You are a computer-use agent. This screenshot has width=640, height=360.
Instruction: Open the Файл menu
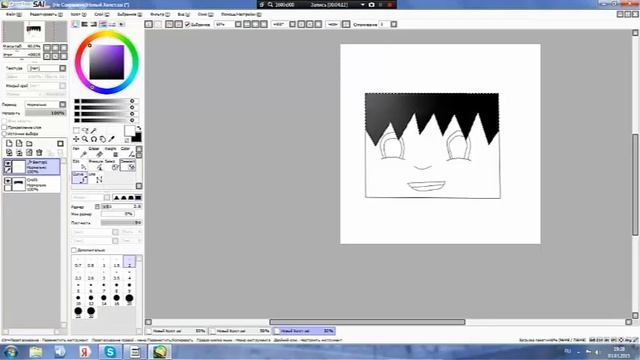click(x=13, y=14)
